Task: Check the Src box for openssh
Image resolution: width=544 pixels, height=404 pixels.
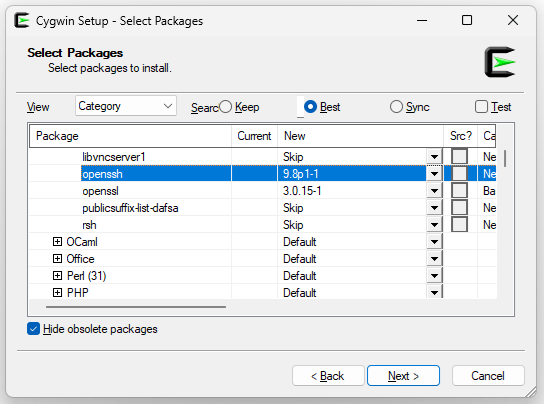Action: tap(459, 174)
